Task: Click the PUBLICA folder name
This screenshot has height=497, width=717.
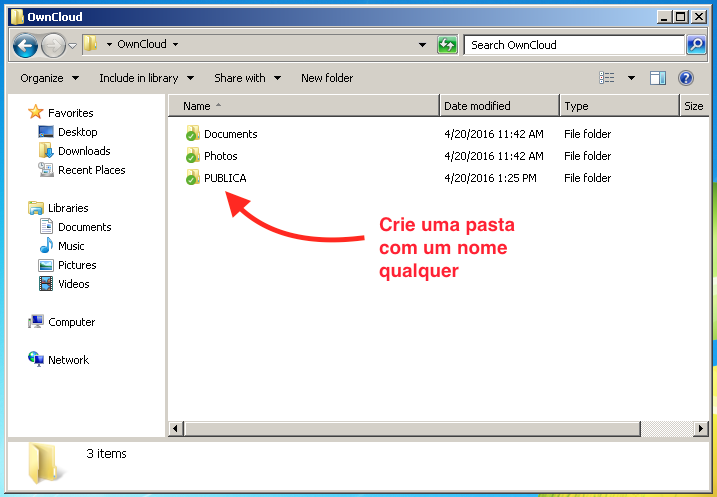Action: point(225,178)
